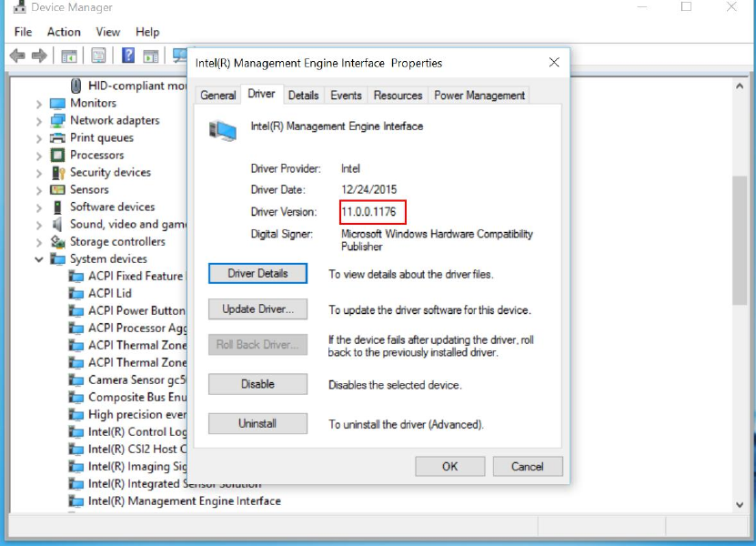Click the Software devices icon
Screen dimensions: 756x546
[x=57, y=207]
